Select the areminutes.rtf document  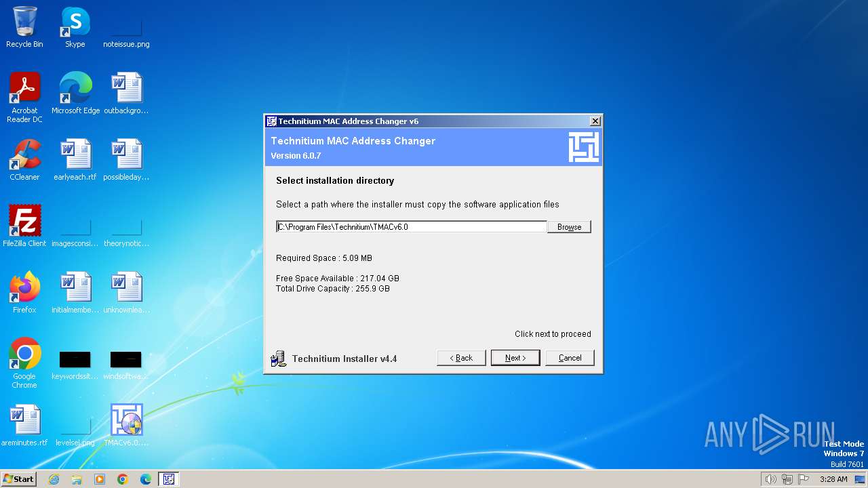pyautogui.click(x=24, y=426)
